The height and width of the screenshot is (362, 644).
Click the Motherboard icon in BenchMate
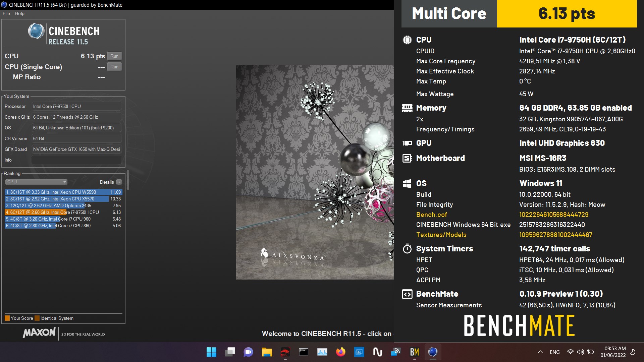pyautogui.click(x=407, y=158)
